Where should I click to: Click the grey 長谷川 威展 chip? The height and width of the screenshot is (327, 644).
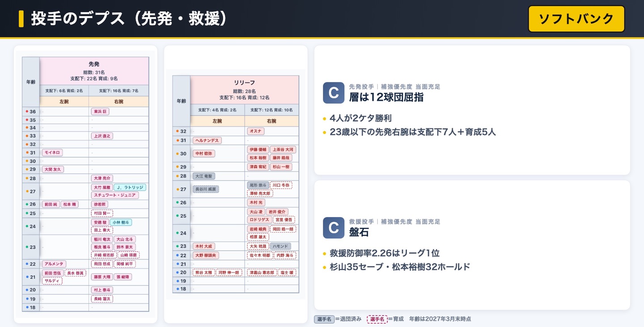206,189
